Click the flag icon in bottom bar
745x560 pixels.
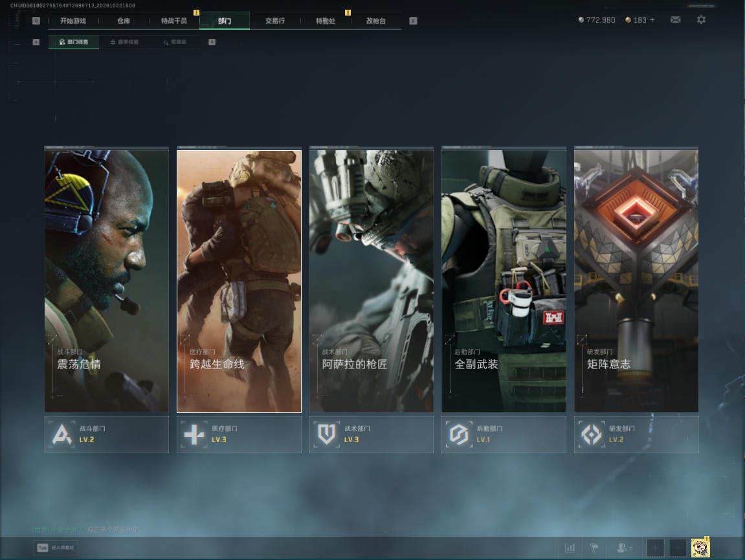click(594, 548)
